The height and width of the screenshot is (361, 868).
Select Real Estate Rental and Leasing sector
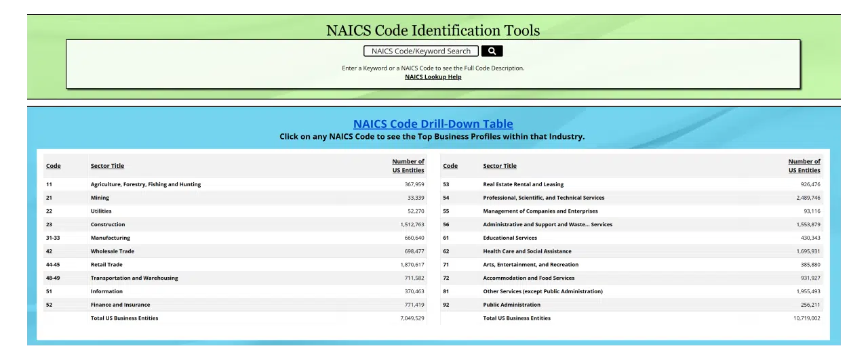tap(524, 184)
